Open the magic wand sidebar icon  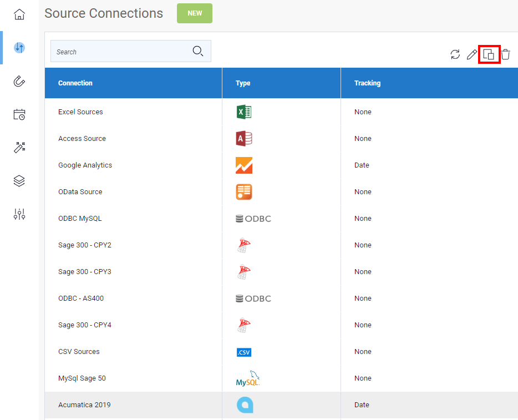click(x=19, y=148)
